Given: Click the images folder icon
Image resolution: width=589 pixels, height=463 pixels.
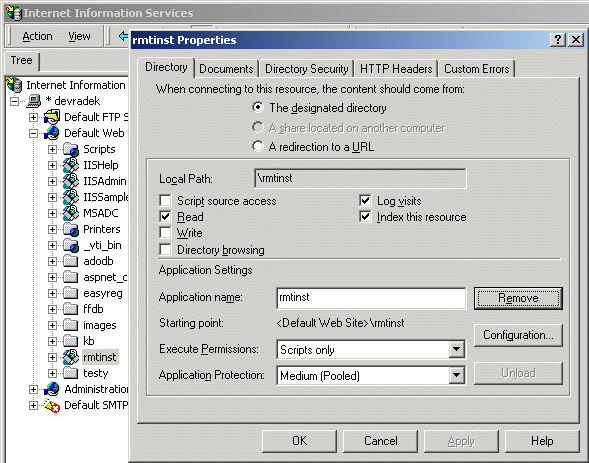Looking at the screenshot, I should pyautogui.click(x=71, y=325).
